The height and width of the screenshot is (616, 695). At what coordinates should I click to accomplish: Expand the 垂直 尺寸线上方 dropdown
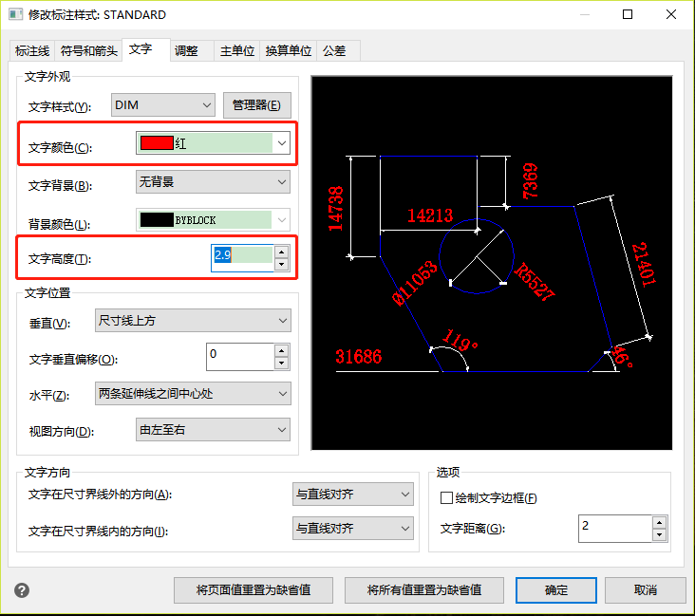point(194,321)
